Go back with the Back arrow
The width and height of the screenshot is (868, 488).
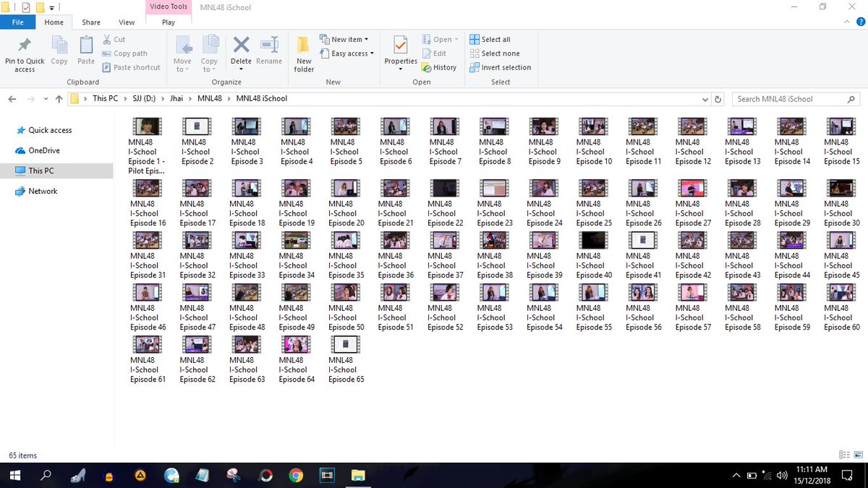click(x=12, y=98)
